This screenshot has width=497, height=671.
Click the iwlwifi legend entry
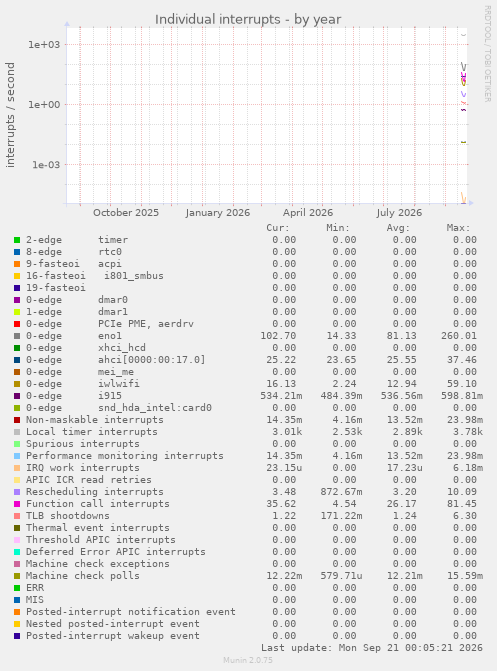pyautogui.click(x=119, y=383)
